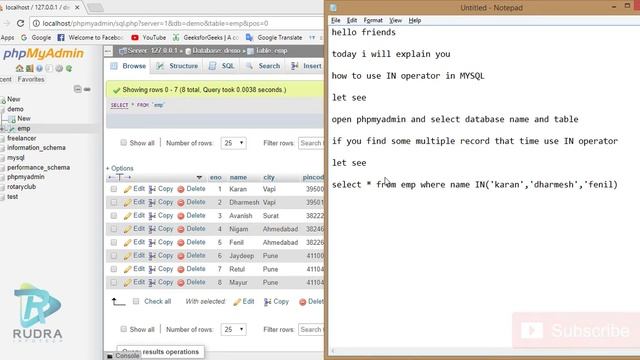Click the site info icon in address bar
Screen dimensions: 640x360
[36, 23]
